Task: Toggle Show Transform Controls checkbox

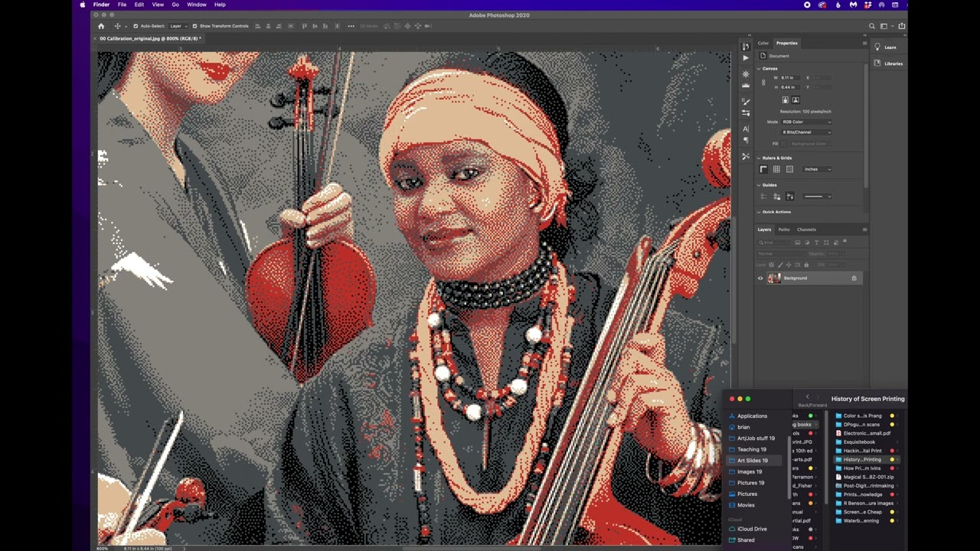Action: [x=194, y=26]
